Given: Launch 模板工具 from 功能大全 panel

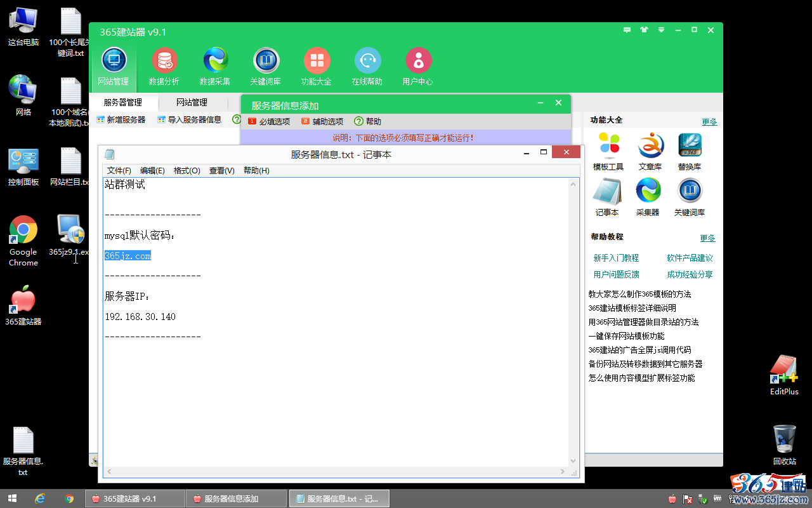Looking at the screenshot, I should 608,152.
